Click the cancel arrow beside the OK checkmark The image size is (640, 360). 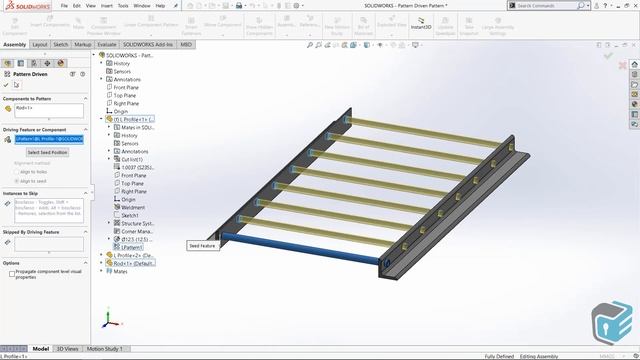tap(16, 85)
